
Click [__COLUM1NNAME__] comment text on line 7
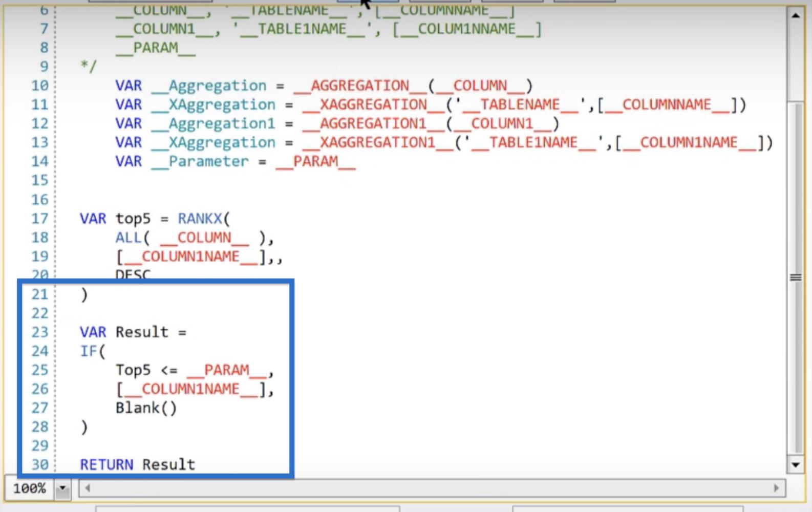click(x=466, y=29)
